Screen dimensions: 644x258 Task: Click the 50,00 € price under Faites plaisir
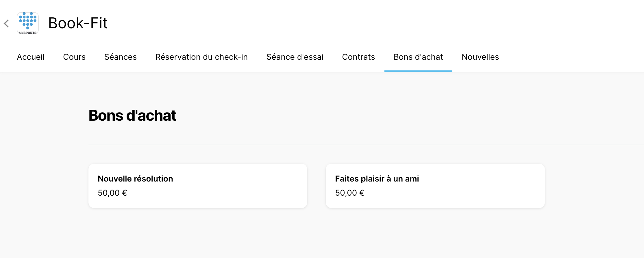[350, 193]
